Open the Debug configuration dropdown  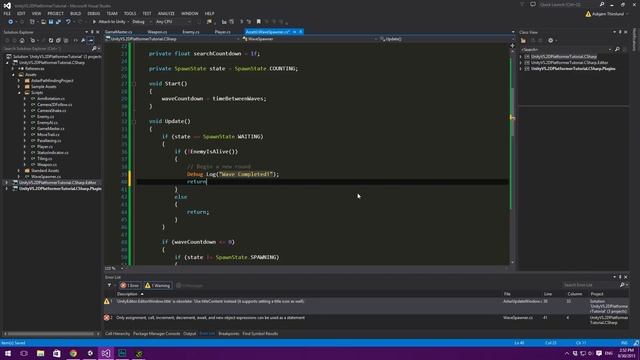(x=141, y=22)
